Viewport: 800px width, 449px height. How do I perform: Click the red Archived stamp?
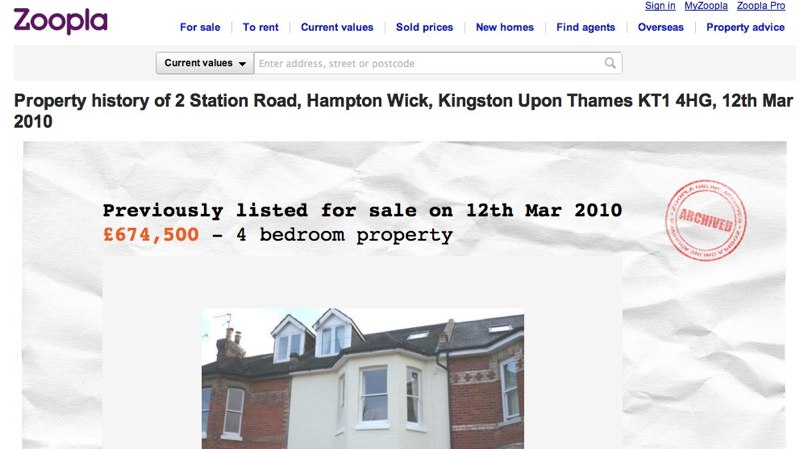(x=706, y=220)
